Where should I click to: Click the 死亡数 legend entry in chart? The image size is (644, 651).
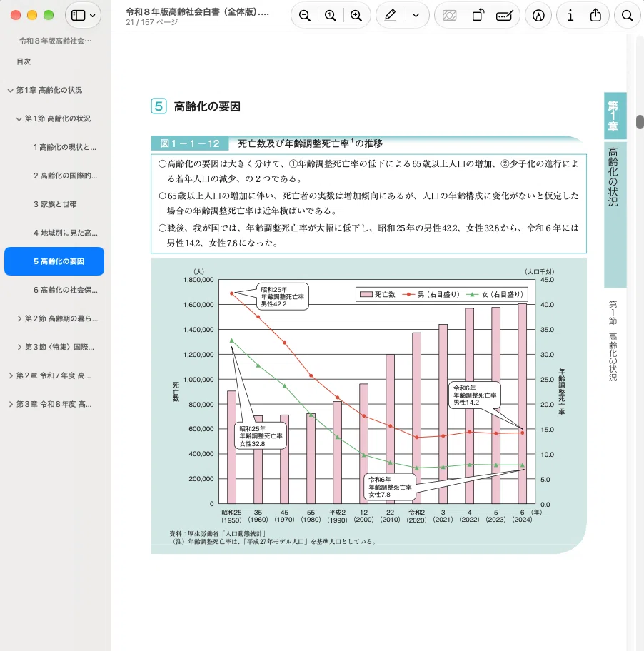click(x=378, y=294)
